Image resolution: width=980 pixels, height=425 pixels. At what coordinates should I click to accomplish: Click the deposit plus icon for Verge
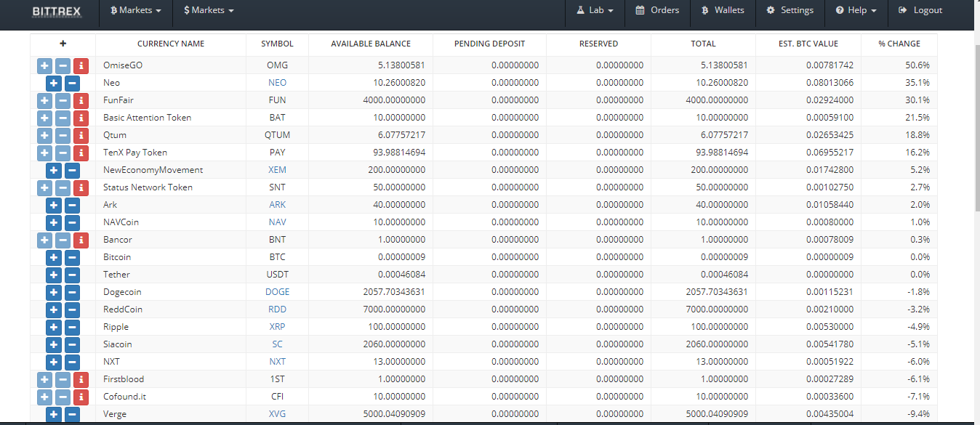[53, 414]
